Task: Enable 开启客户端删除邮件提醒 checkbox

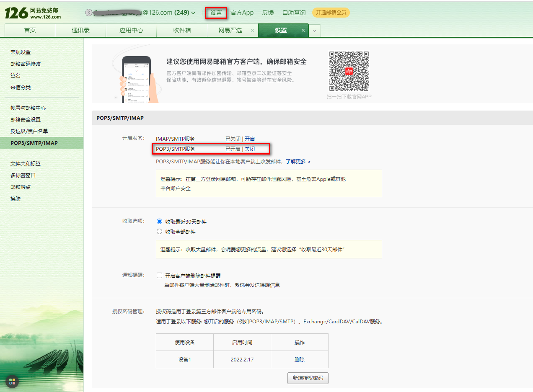Action: click(159, 276)
